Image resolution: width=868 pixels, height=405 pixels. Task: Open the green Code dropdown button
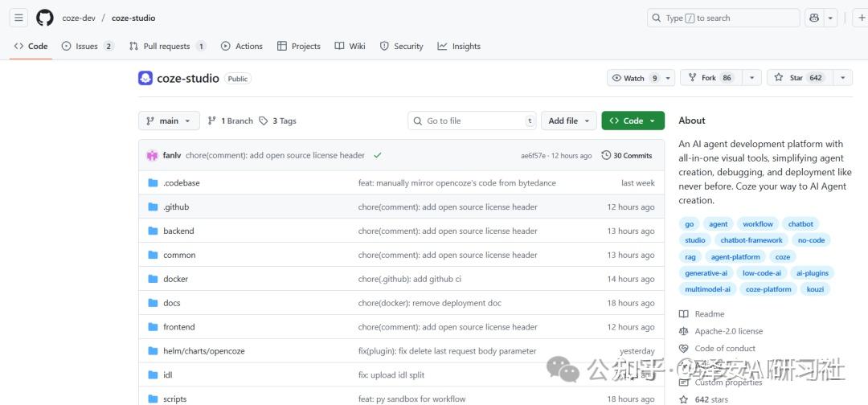633,121
